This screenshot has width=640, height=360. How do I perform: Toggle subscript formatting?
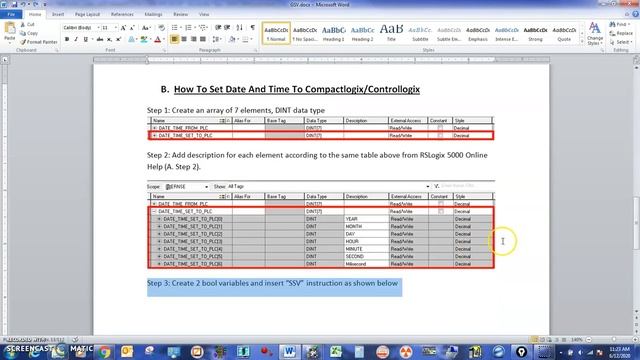click(x=109, y=39)
